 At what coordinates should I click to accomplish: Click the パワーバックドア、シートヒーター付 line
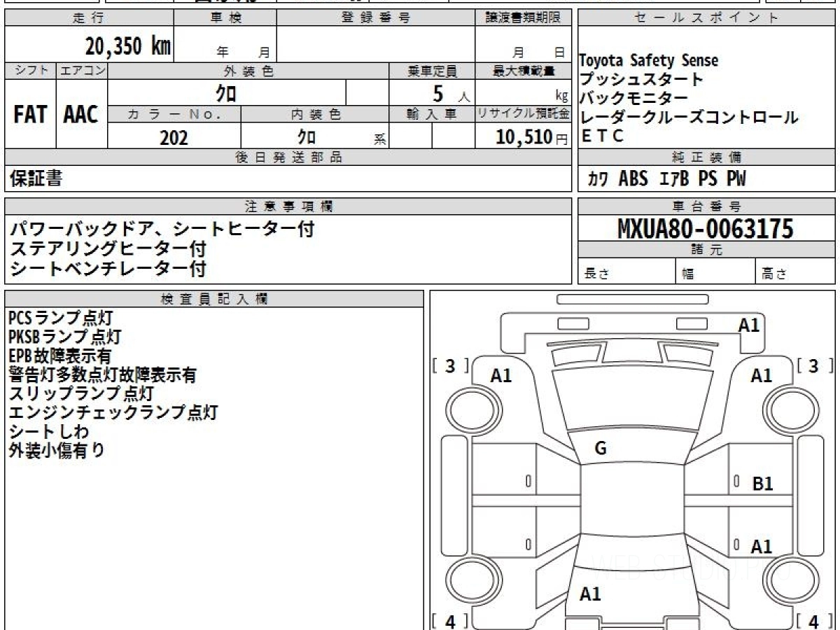coord(162,229)
